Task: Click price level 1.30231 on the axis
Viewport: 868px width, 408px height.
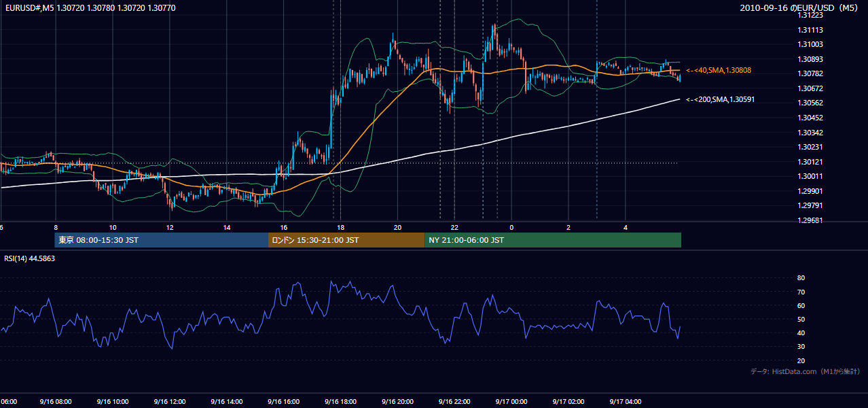Action: pos(811,148)
